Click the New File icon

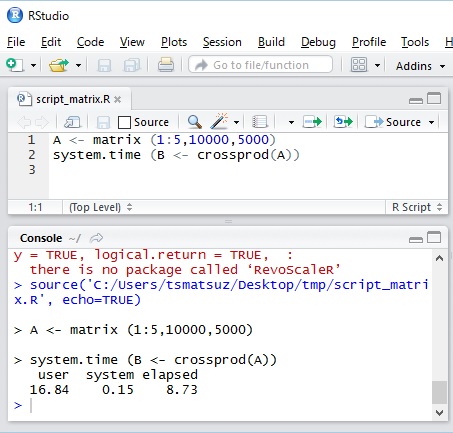click(x=15, y=65)
